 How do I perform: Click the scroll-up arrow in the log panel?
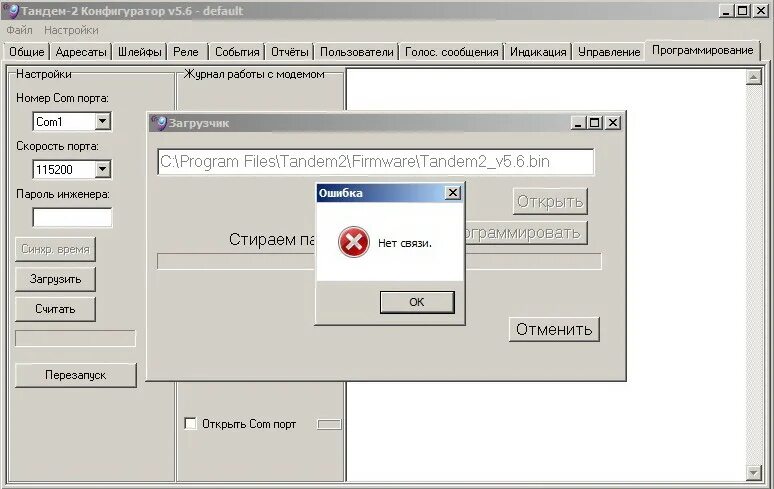[x=753, y=77]
